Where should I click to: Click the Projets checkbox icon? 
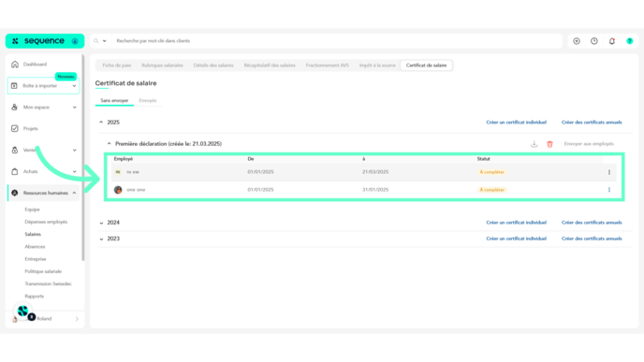tap(15, 128)
